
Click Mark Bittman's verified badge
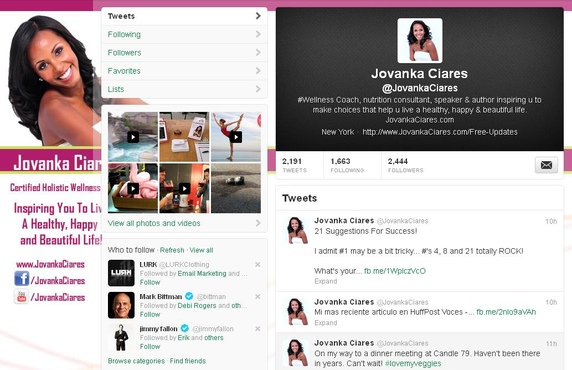(x=189, y=296)
